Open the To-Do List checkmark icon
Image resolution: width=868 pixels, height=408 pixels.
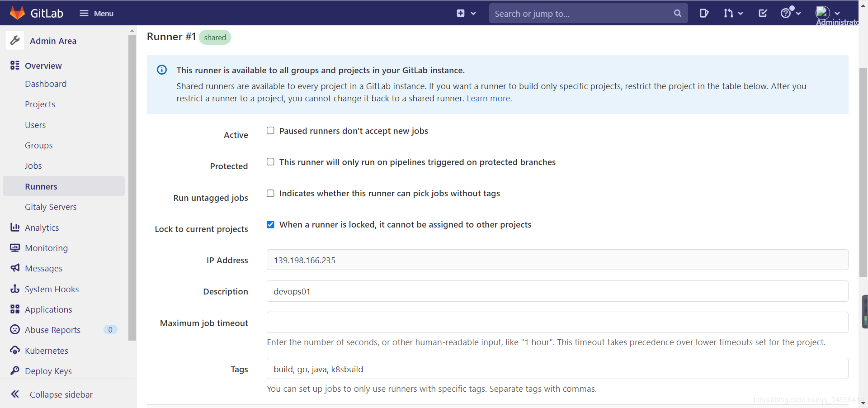tap(762, 13)
